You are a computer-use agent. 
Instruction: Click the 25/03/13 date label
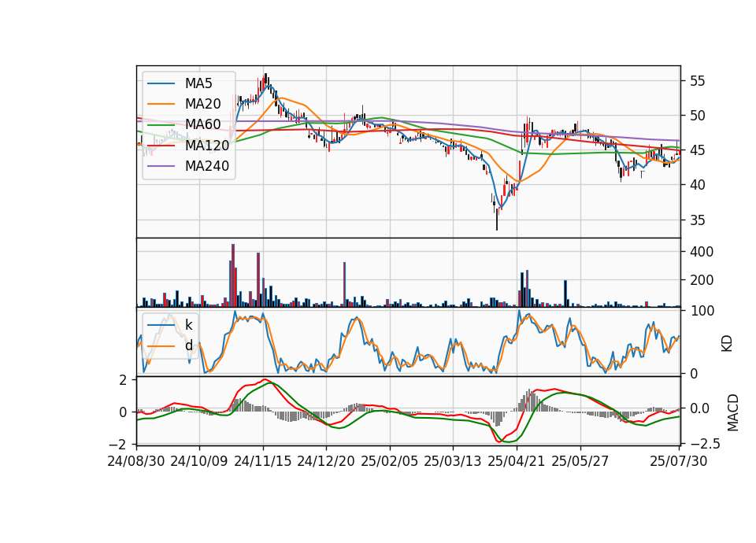click(x=453, y=461)
